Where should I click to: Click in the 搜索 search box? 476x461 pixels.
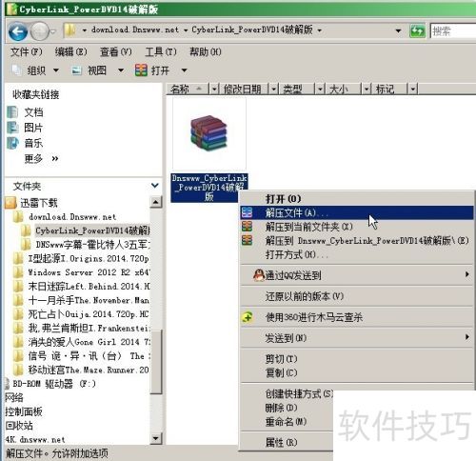(453, 30)
